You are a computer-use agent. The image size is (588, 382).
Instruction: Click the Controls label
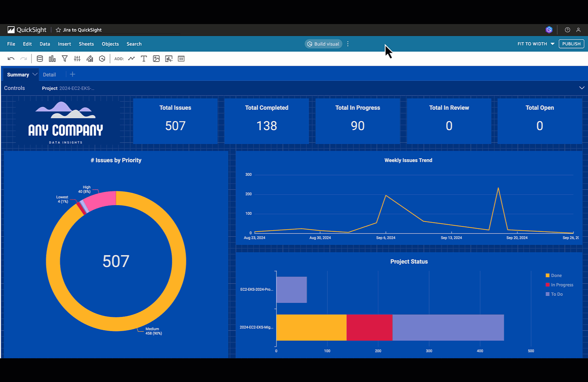(x=14, y=88)
